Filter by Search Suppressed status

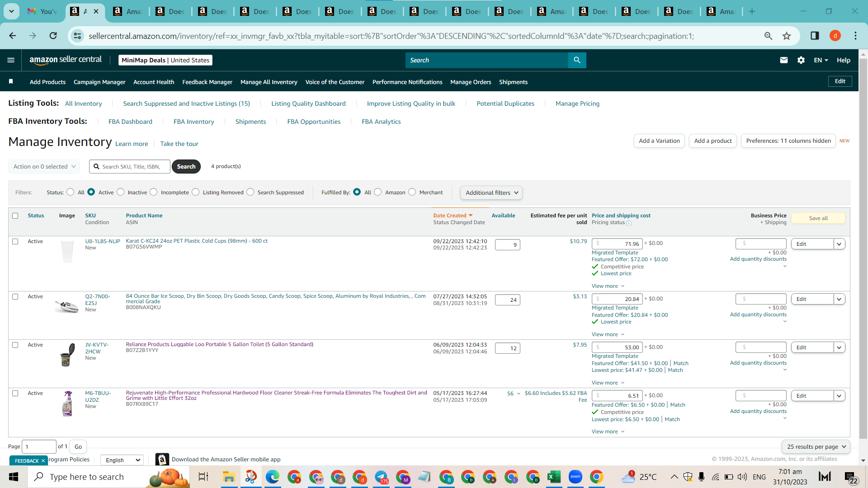(x=250, y=192)
